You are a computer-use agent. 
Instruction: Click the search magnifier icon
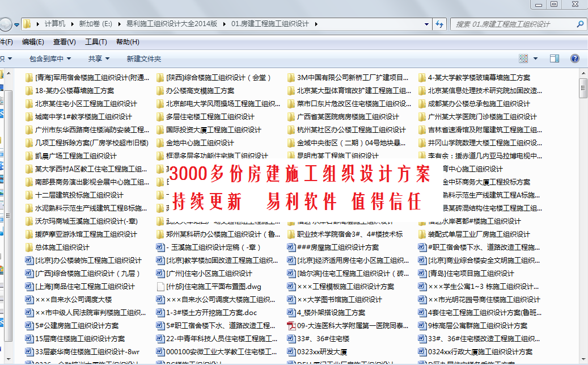[x=579, y=24]
